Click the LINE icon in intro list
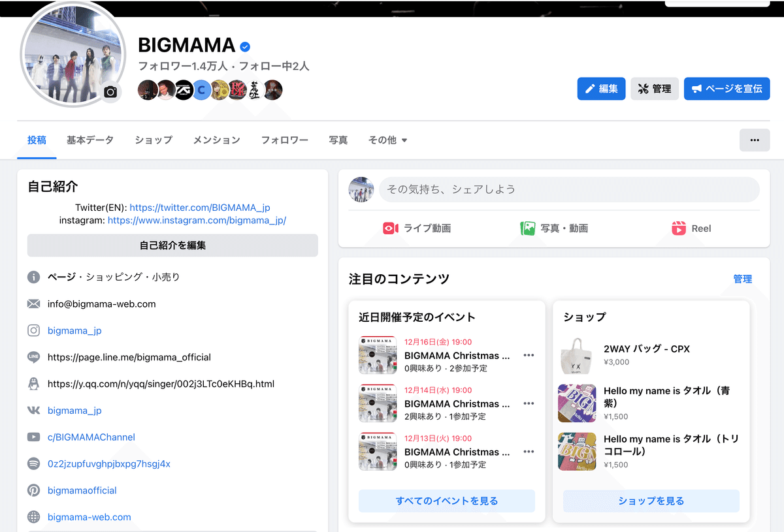Viewport: 784px width, 532px height. [x=33, y=357]
